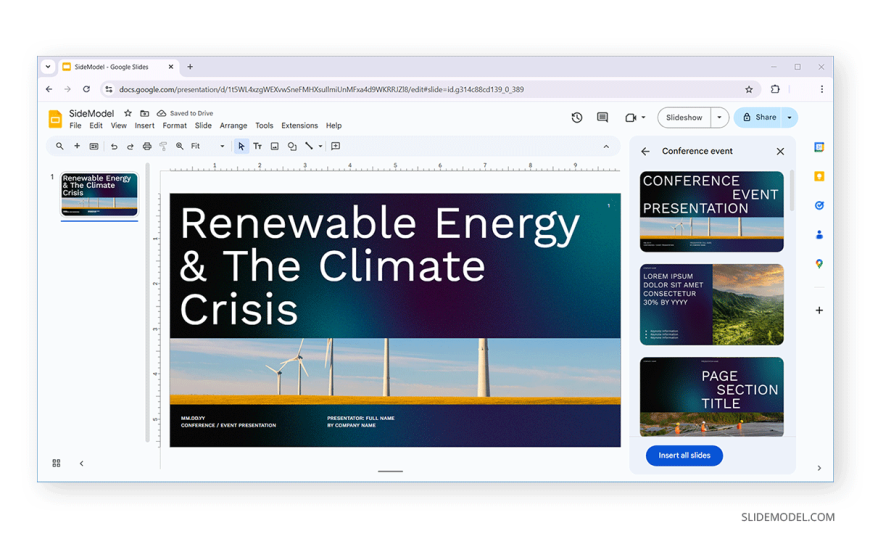Open the Extensions menu
Screen dimensions: 870x539
pos(300,126)
